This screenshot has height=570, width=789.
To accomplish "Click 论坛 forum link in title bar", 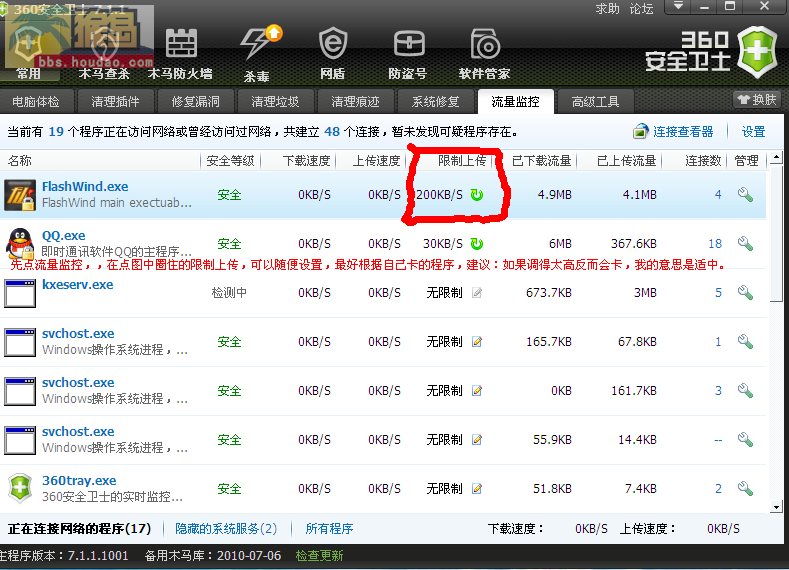I will 642,9.
